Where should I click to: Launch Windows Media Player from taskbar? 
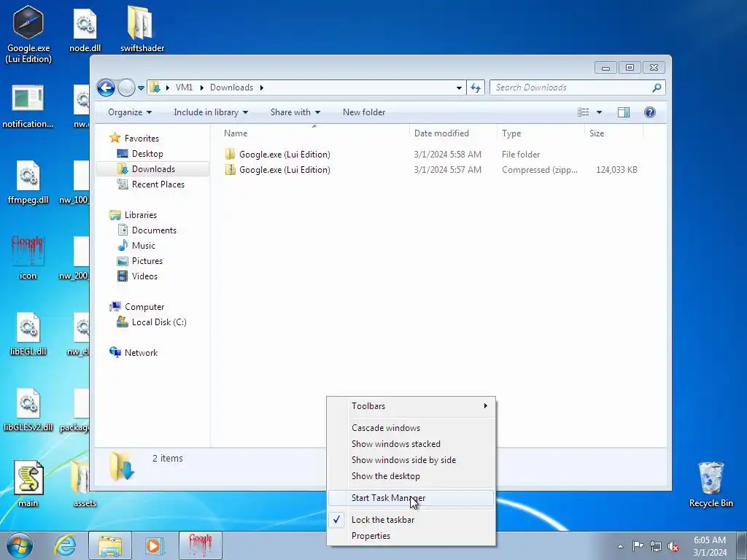click(x=155, y=545)
